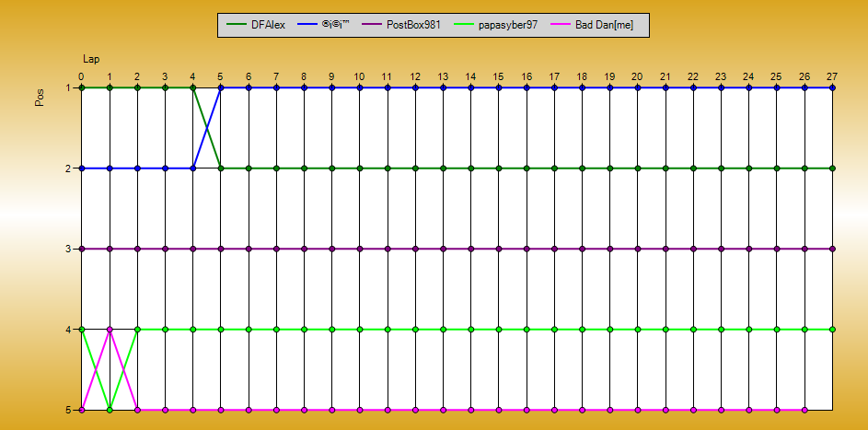The height and width of the screenshot is (430, 868).
Task: Click the purple point at lap 13, position 3
Action: [443, 249]
